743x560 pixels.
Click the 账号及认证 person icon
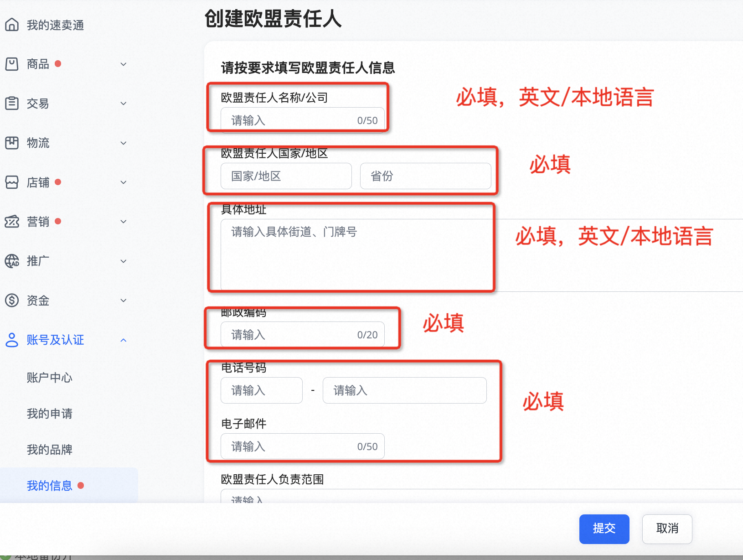12,340
